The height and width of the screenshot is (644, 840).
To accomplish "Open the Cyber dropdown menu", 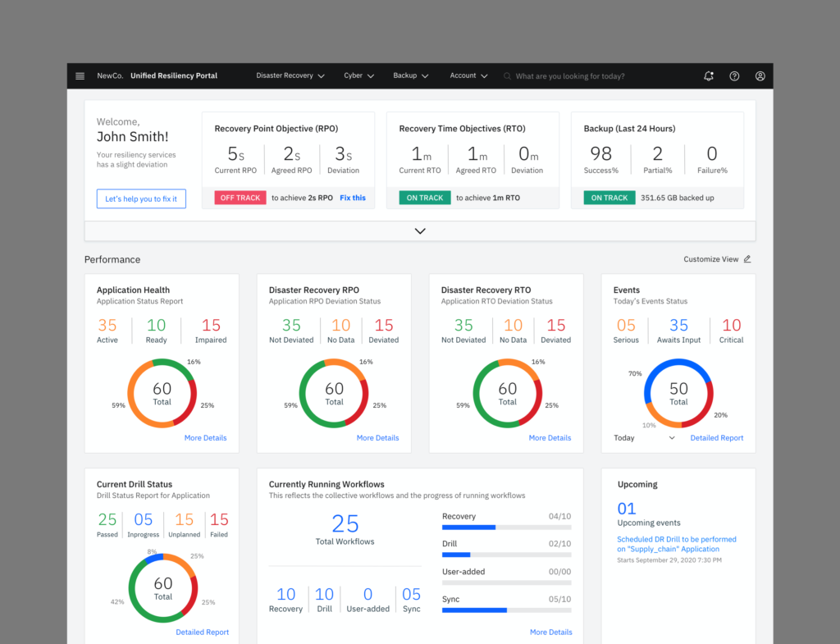I will coord(358,76).
